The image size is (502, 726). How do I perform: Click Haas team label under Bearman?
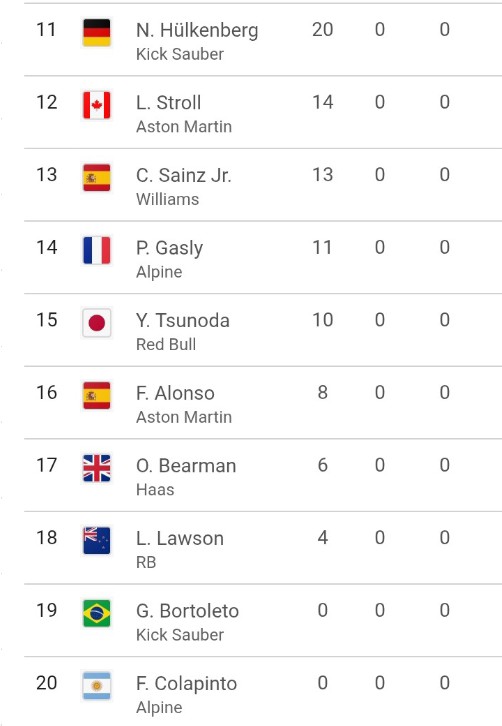(155, 489)
